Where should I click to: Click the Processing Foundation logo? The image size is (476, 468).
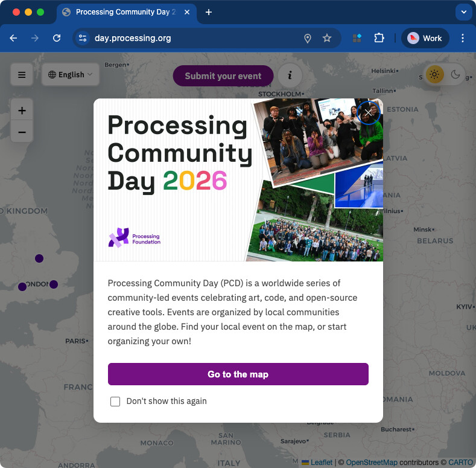135,238
